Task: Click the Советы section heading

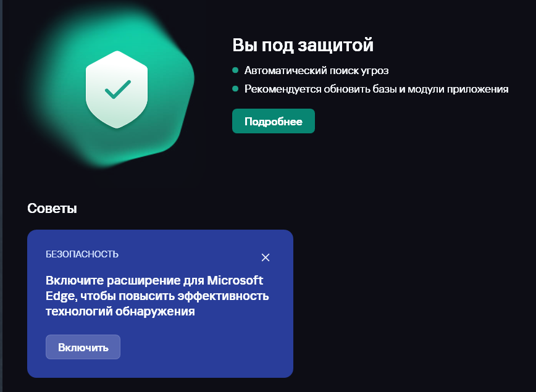Action: click(x=52, y=209)
